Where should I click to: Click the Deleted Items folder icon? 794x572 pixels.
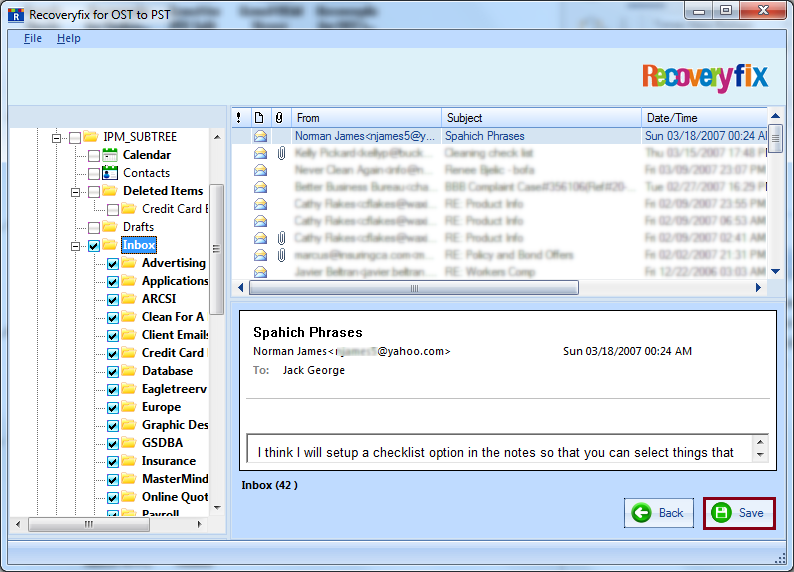pos(110,191)
